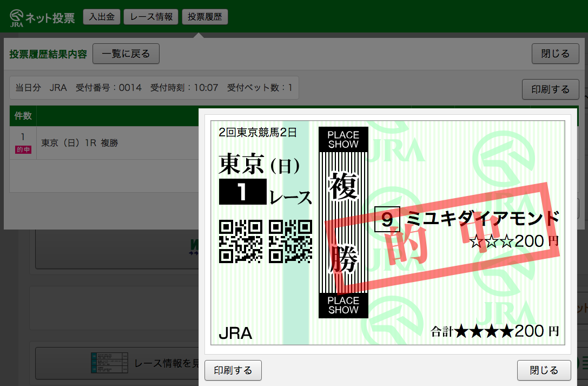The height and width of the screenshot is (386, 588).
Task: Click the boxed horse number 9
Action: (387, 219)
